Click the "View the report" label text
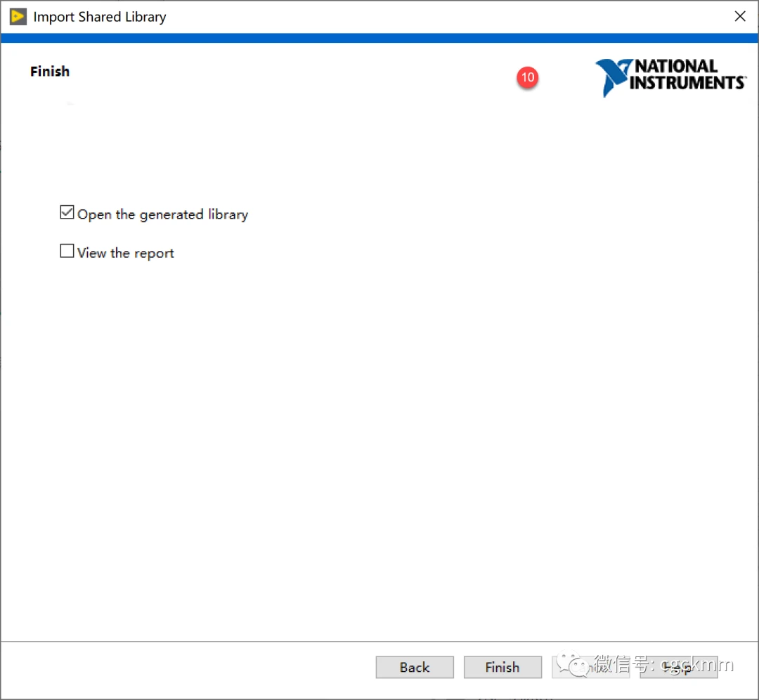The image size is (759, 700). click(125, 253)
